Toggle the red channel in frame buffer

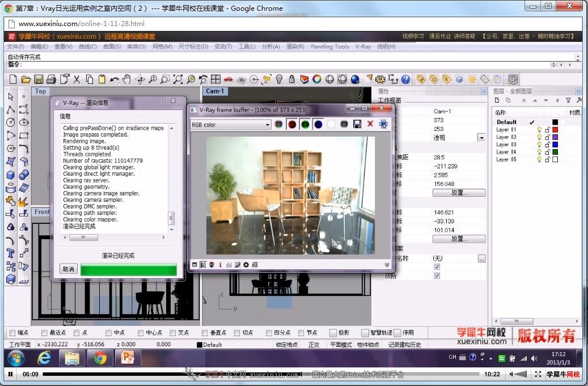click(292, 125)
